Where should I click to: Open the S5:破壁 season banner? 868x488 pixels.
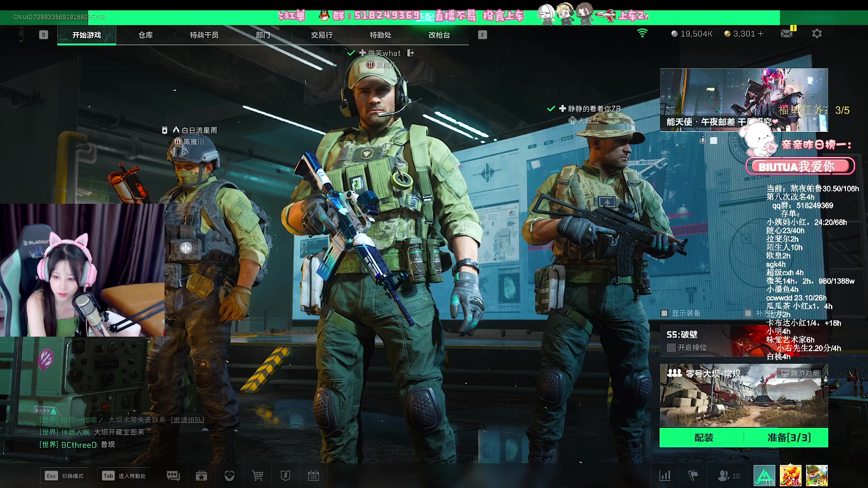point(744,341)
